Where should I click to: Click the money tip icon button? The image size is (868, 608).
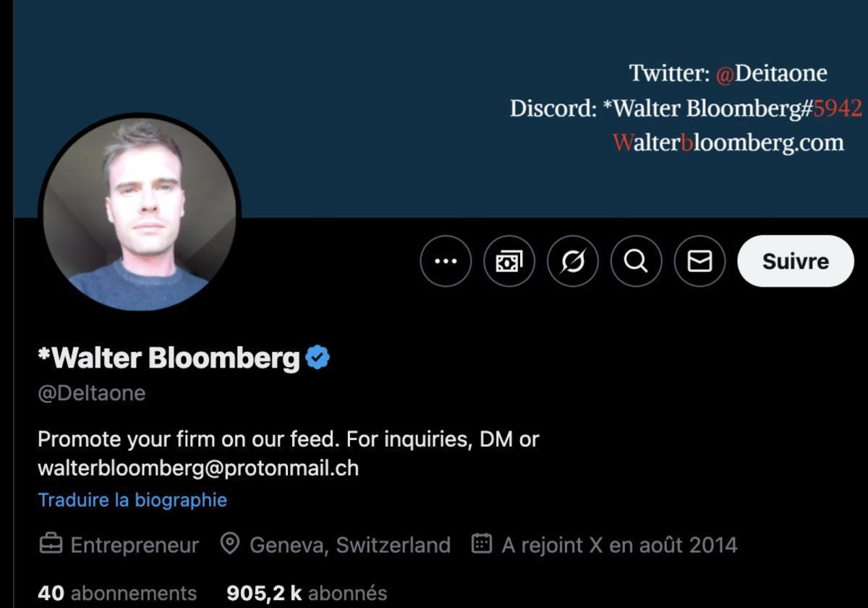pos(509,261)
